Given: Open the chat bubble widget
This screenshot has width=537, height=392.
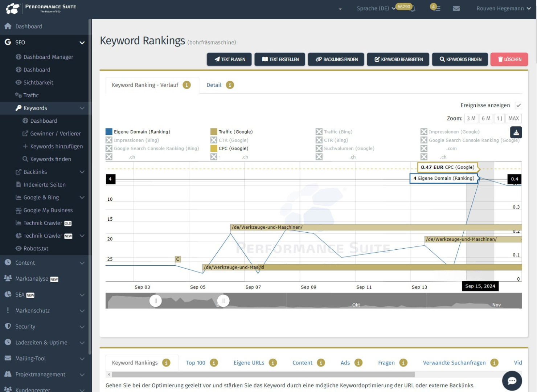Looking at the screenshot, I should tap(512, 380).
